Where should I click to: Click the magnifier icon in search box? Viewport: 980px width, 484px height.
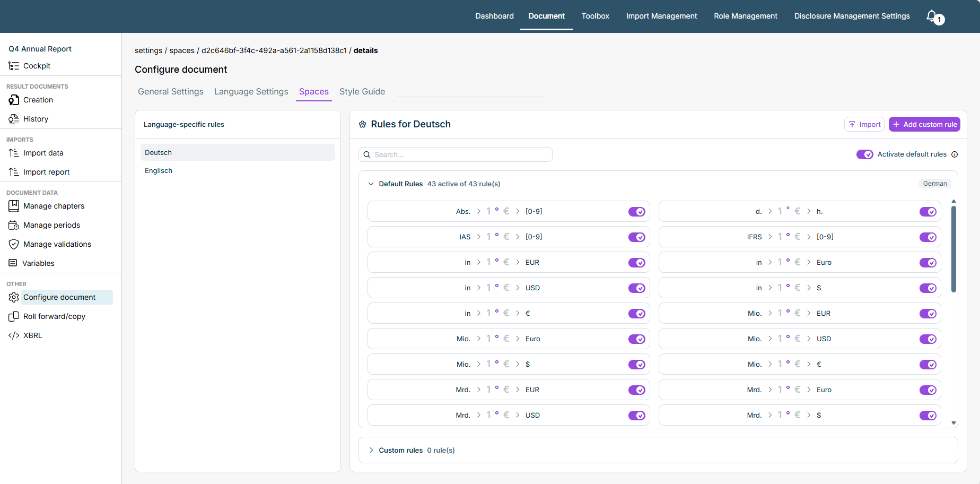tap(366, 154)
